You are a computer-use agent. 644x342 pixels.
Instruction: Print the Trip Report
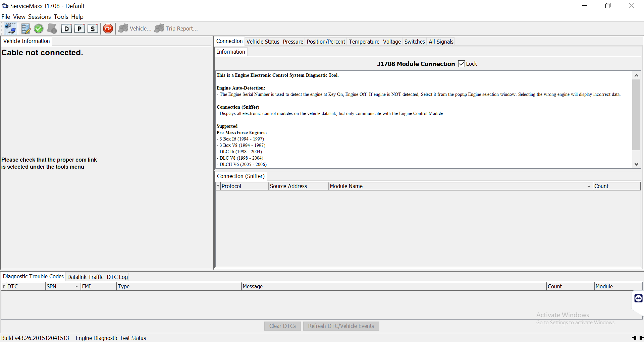click(176, 29)
